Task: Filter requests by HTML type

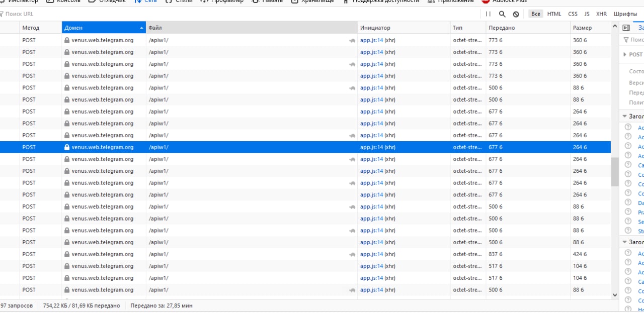Action: tap(554, 14)
